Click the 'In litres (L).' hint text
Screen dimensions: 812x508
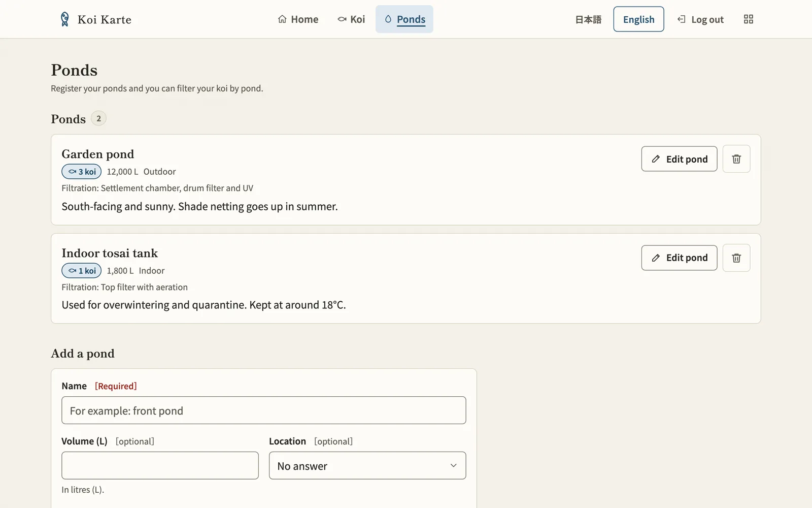(83, 490)
